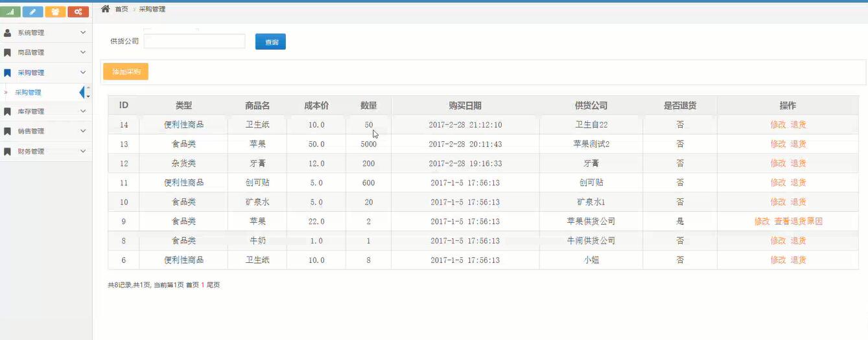Open the 销售管理 sidebar menu
Viewport: 868px width, 340px height.
(46, 131)
